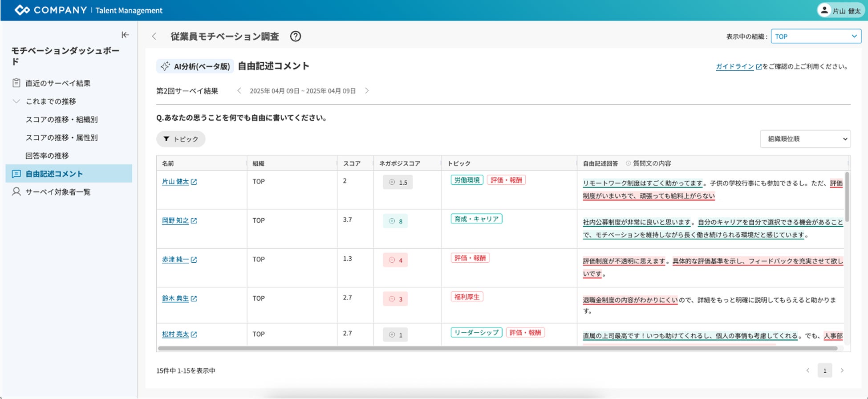Collapse the これまでの推移 tree section

[x=16, y=101]
